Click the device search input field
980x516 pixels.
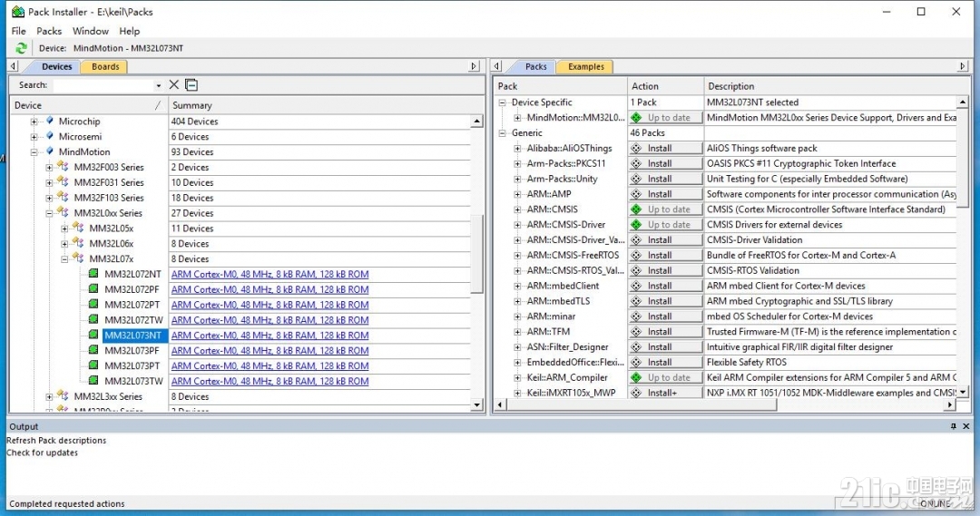click(x=103, y=85)
